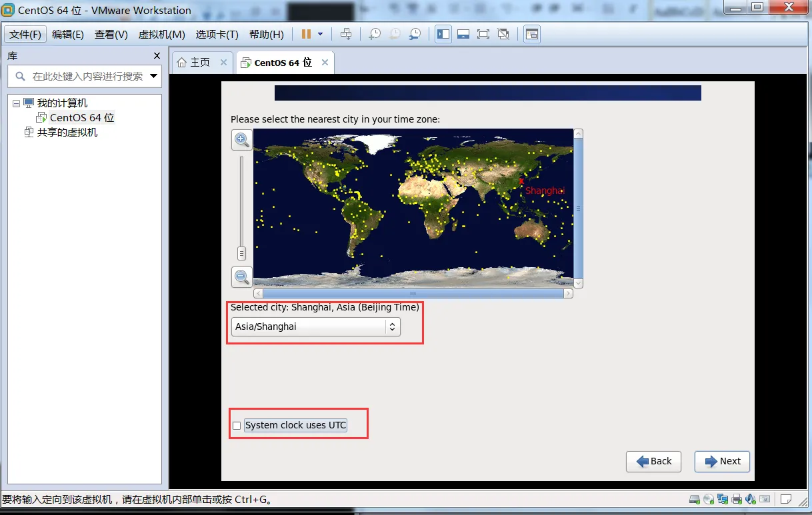Click the Unity mode toolbar icon
812x515 pixels.
(x=503, y=34)
